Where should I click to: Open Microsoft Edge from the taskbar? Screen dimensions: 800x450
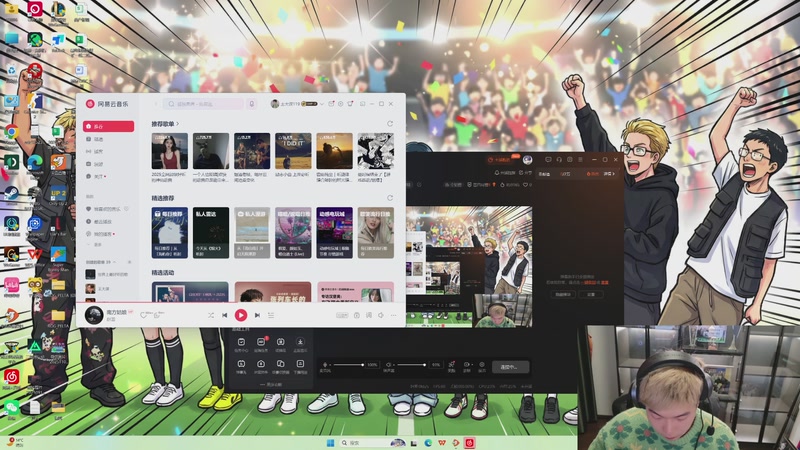pyautogui.click(x=428, y=442)
